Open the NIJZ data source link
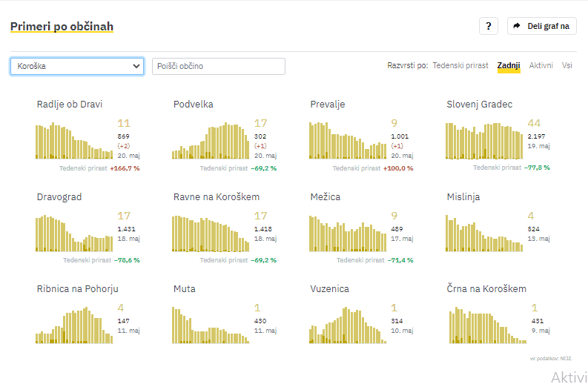The height and width of the screenshot is (384, 588). (x=566, y=358)
